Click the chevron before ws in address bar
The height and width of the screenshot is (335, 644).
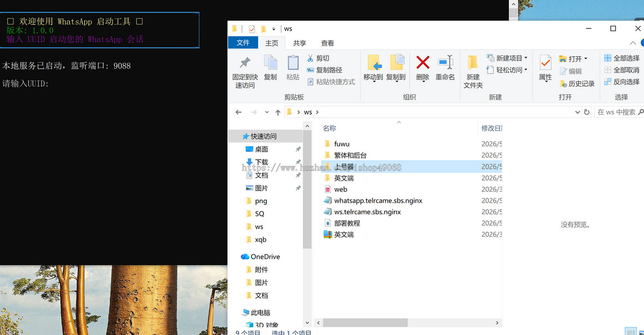(x=298, y=112)
